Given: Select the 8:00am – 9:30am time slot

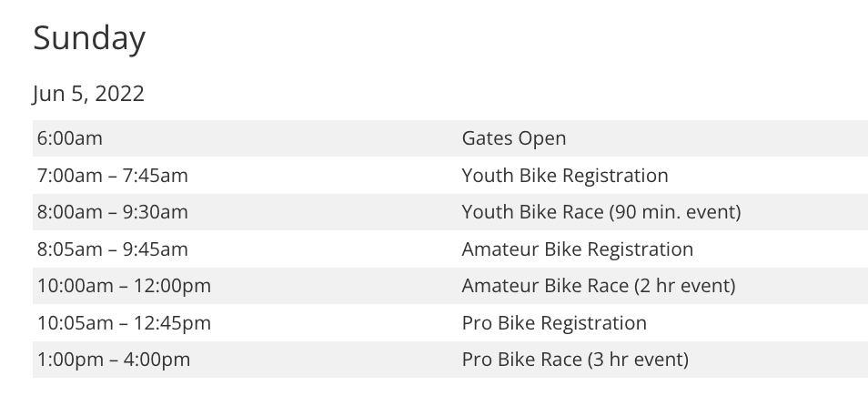Looking at the screenshot, I should 113,212.
